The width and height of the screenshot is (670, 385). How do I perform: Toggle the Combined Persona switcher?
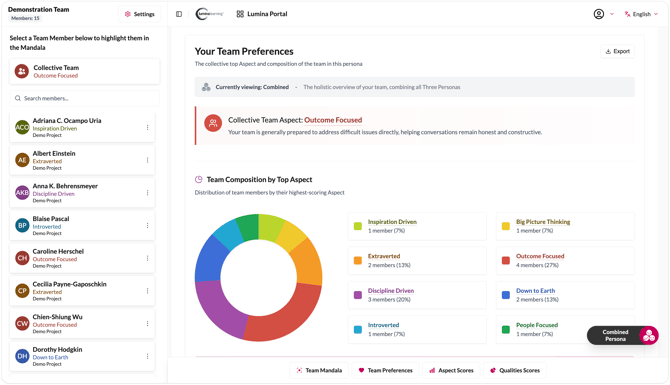[x=623, y=335]
